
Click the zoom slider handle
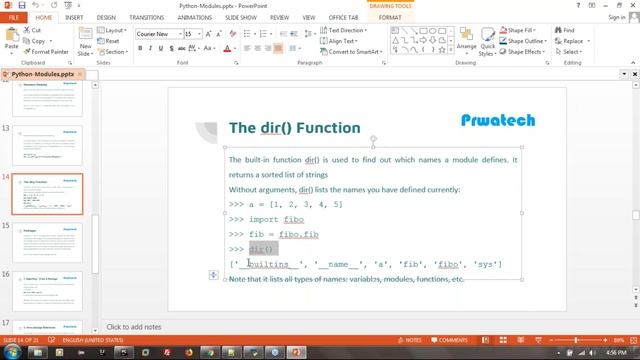pyautogui.click(x=576, y=340)
